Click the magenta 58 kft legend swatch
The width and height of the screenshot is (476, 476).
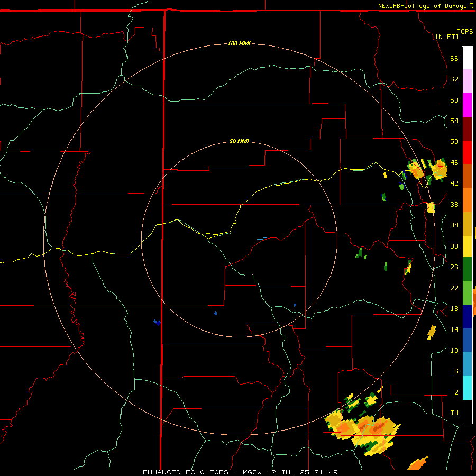467,105
